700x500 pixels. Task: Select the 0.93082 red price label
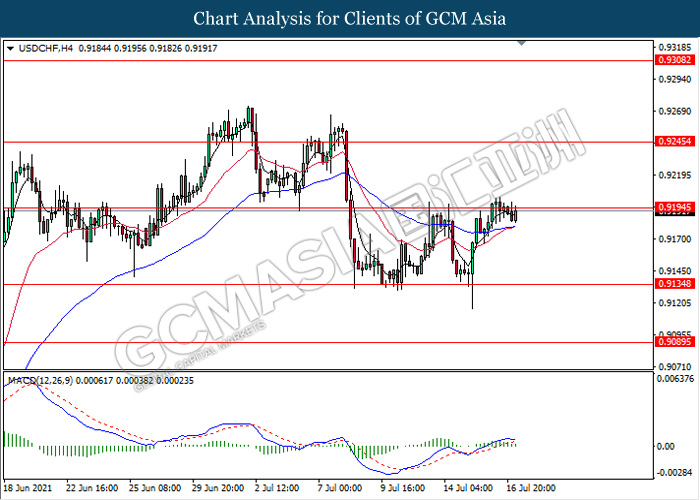(x=675, y=60)
